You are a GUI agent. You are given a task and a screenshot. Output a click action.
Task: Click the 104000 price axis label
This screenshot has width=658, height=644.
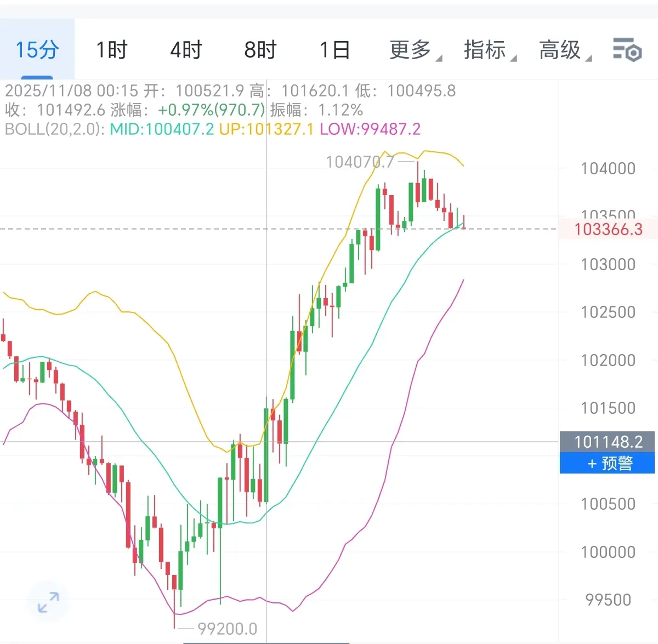pyautogui.click(x=608, y=169)
